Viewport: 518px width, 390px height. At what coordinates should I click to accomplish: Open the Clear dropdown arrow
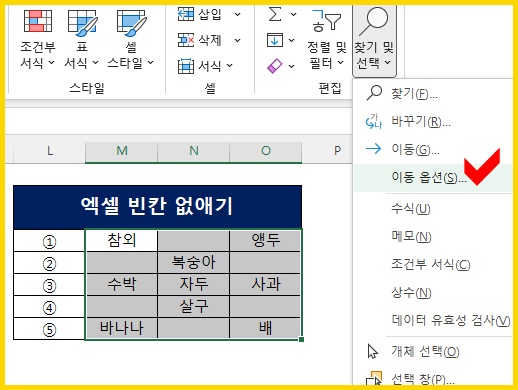[291, 66]
